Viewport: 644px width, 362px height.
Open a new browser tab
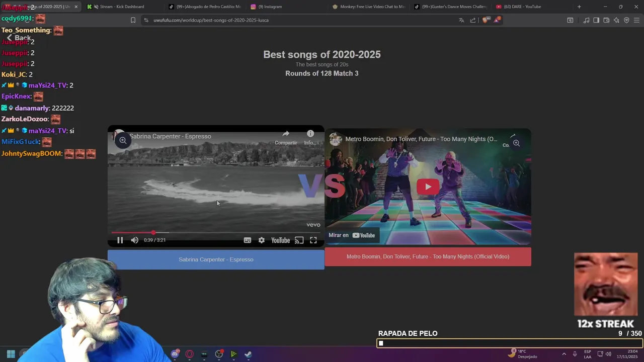(579, 7)
